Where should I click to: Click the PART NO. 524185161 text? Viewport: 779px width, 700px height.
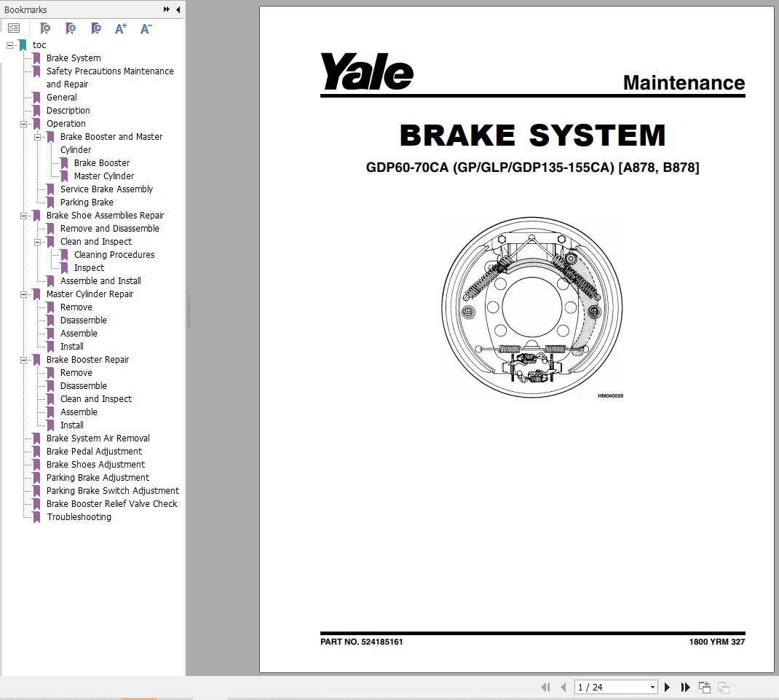point(362,642)
